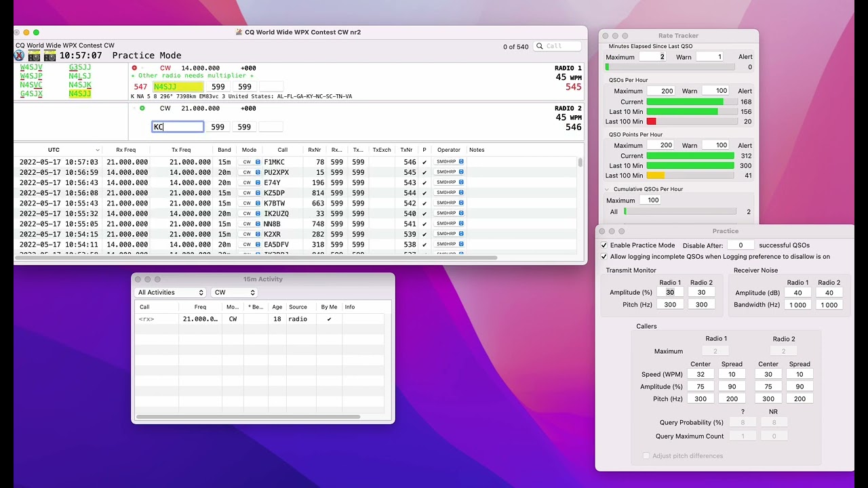Sort log by Rx Freq column
Screen dimensions: 868x488
click(x=125, y=150)
